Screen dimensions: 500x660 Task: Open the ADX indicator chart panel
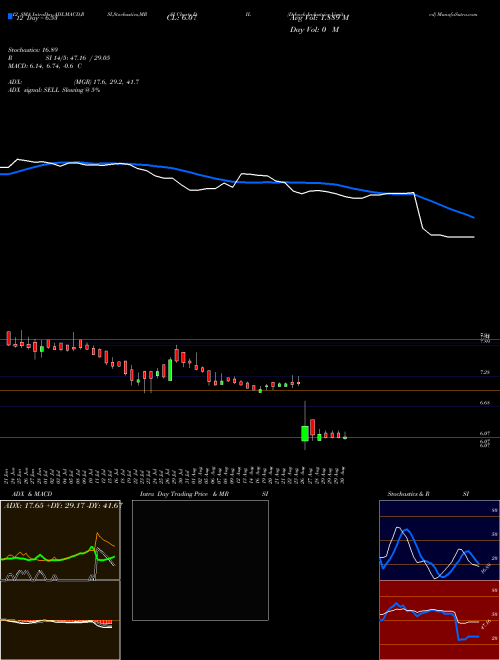pyautogui.click(x=60, y=540)
